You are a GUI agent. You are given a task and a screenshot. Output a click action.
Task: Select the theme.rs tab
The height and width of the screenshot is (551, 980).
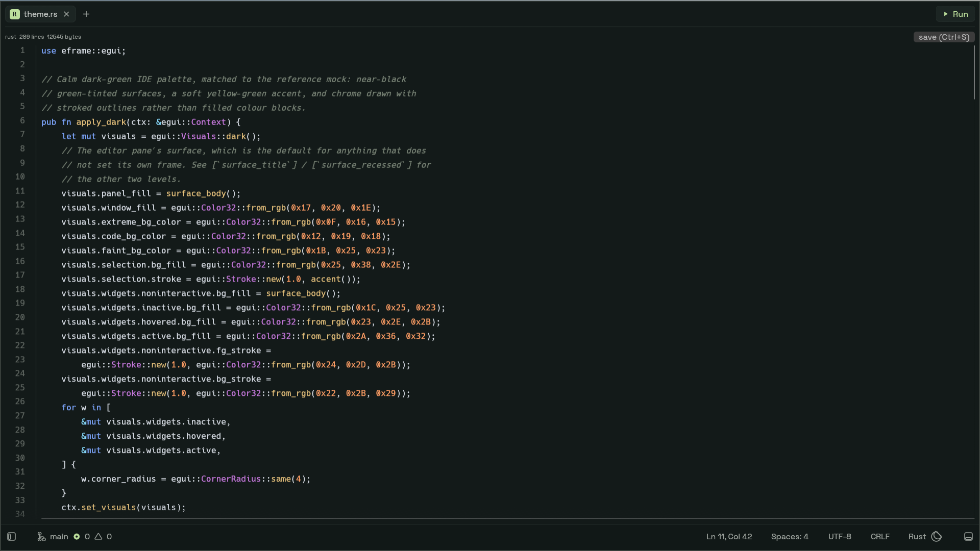pyautogui.click(x=40, y=14)
